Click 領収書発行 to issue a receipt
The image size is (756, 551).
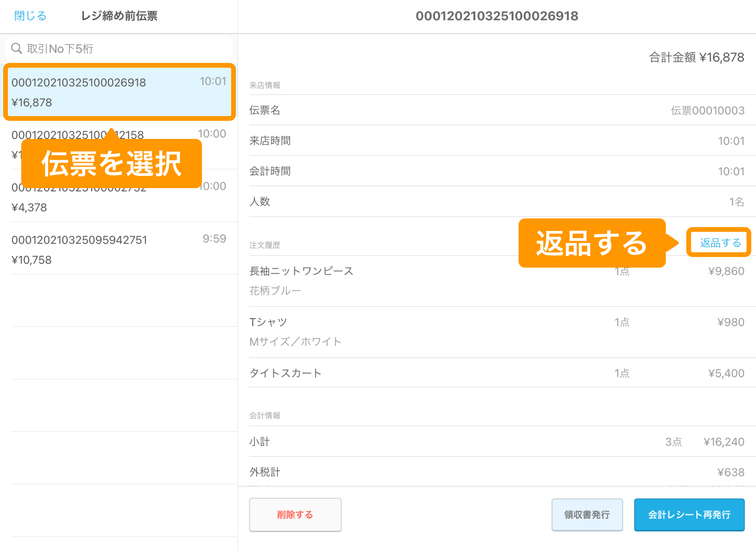pyautogui.click(x=587, y=514)
